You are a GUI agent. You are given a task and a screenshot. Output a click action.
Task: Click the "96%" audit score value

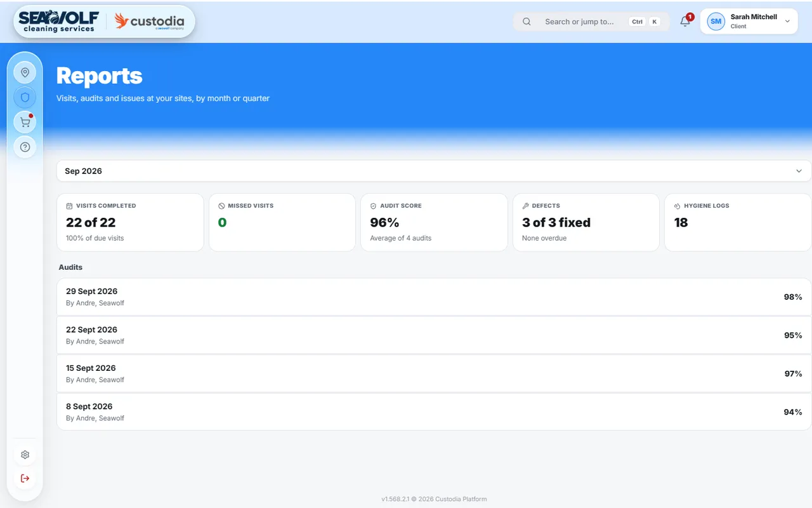(384, 222)
